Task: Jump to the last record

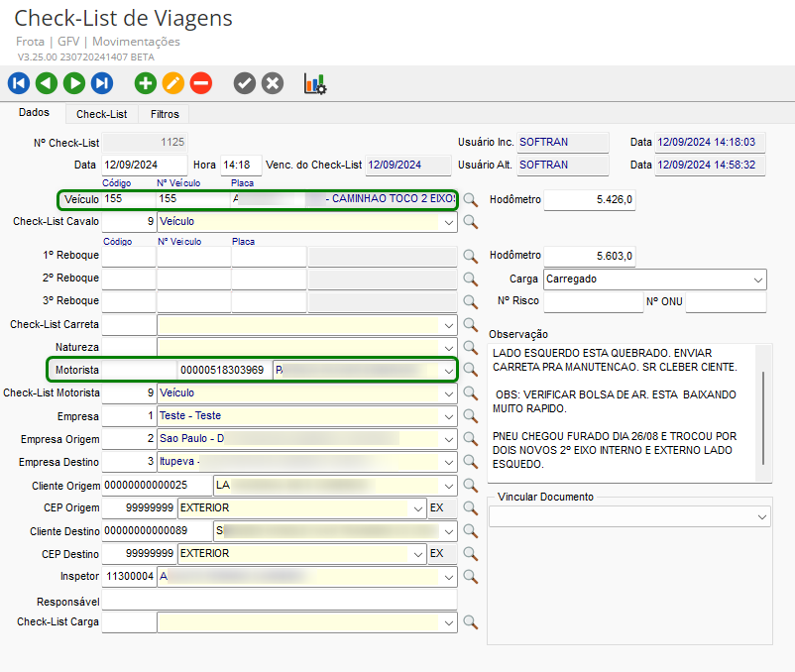Action: click(x=102, y=84)
